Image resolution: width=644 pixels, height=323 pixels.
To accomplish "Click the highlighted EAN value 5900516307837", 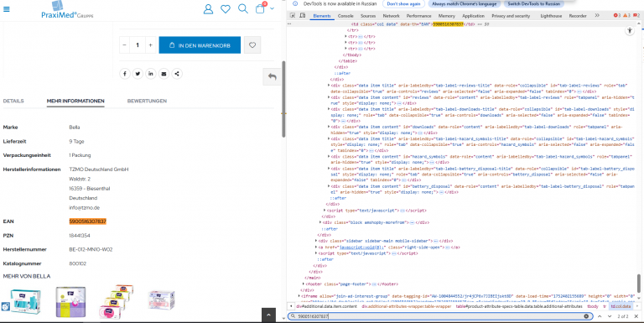I will coord(87,221).
